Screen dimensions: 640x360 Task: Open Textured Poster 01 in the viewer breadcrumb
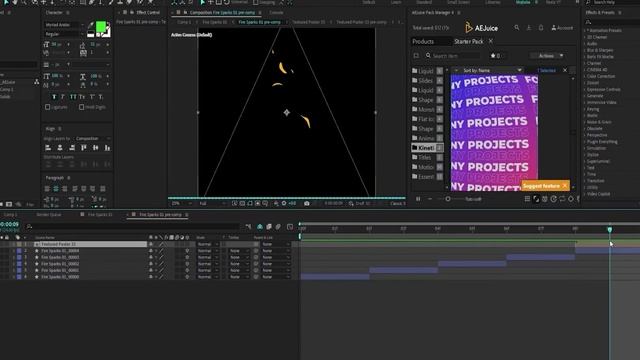pyautogui.click(x=309, y=22)
